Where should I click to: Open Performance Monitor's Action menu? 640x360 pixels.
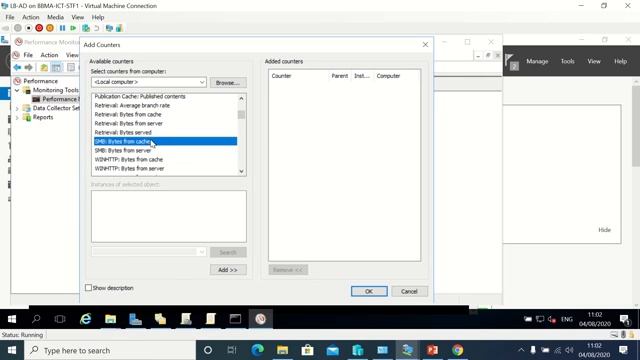[x=49, y=55]
